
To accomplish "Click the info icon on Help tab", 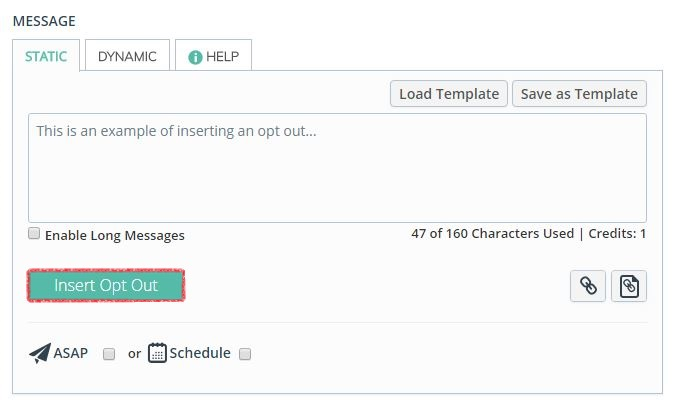I will (x=195, y=57).
